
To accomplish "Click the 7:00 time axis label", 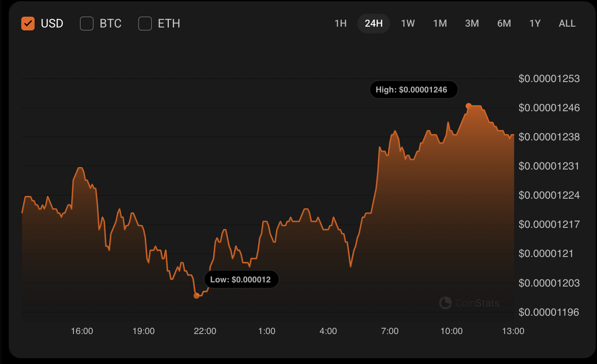I will 390,331.
